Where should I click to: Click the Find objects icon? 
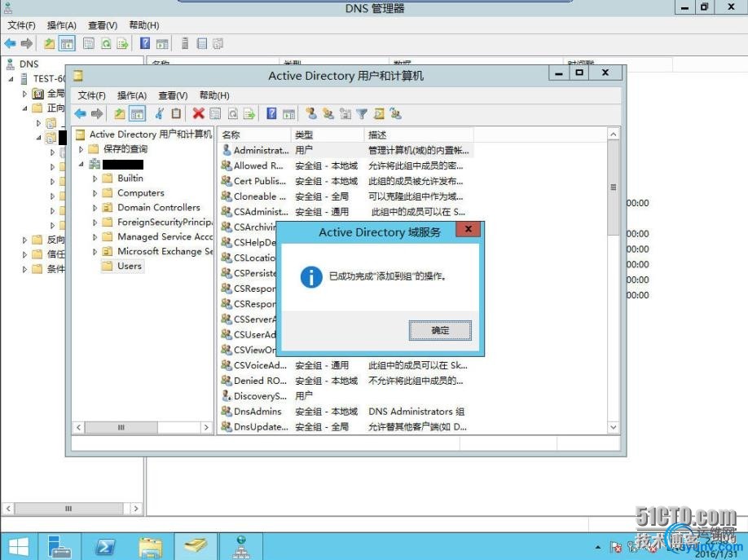(379, 113)
